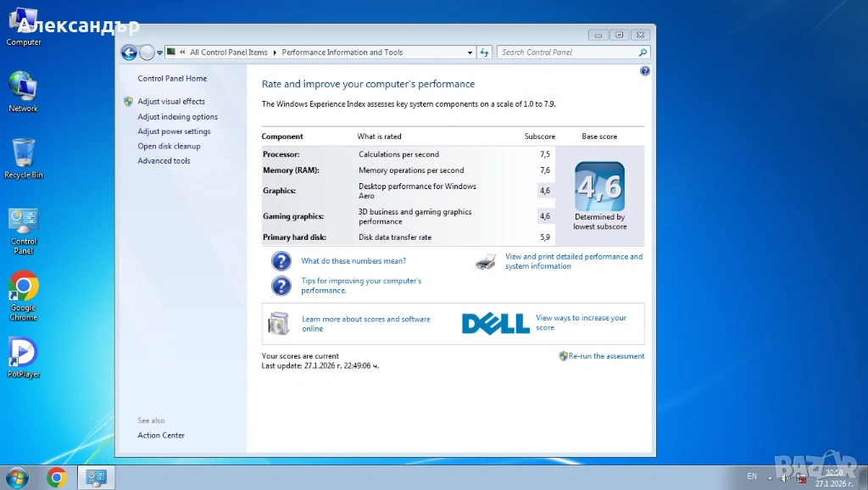This screenshot has height=490, width=868.
Task: Open the help question mark icon
Action: point(645,71)
